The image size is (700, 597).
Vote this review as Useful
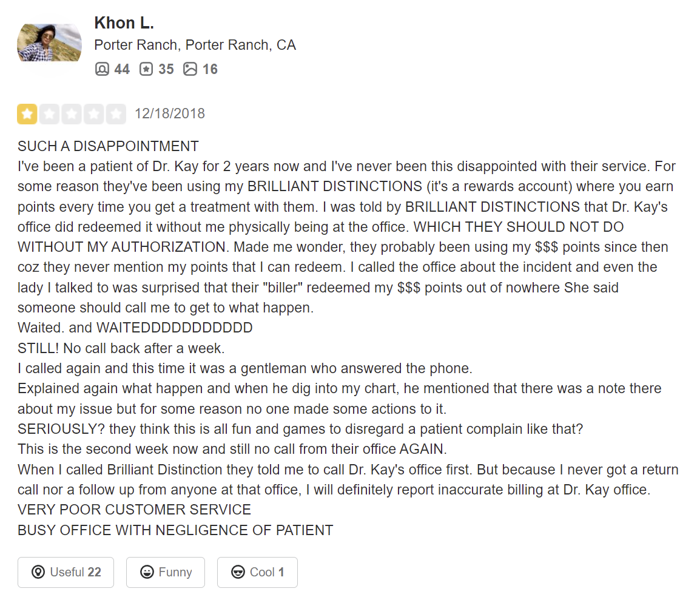66,572
